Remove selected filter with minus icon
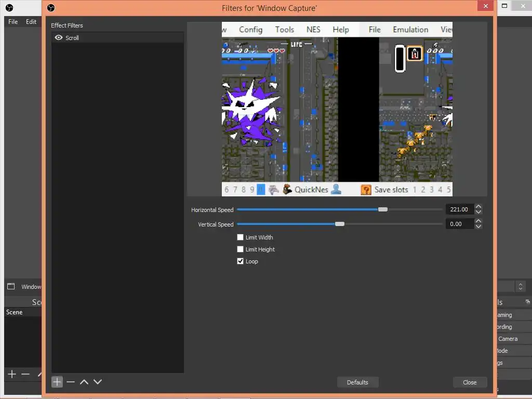The image size is (532, 399). pos(71,382)
